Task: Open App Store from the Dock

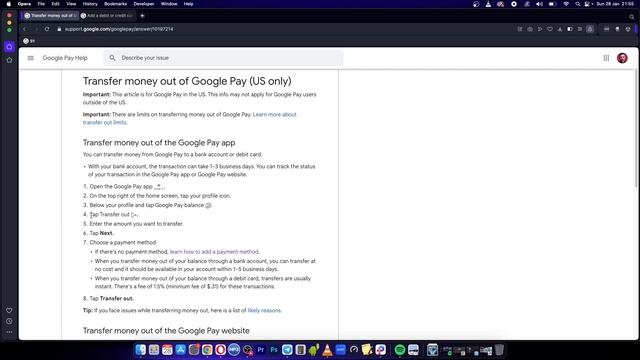Action: coord(180,350)
